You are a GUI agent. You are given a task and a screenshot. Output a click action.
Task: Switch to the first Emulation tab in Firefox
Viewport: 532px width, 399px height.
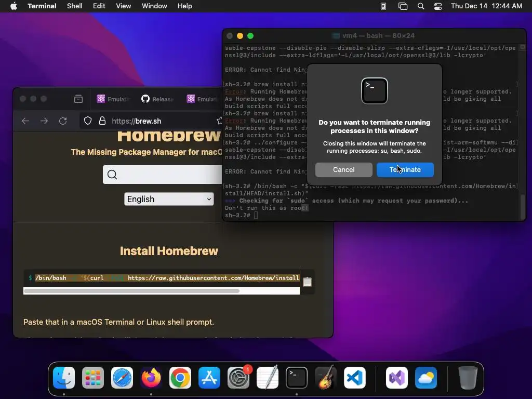(114, 99)
